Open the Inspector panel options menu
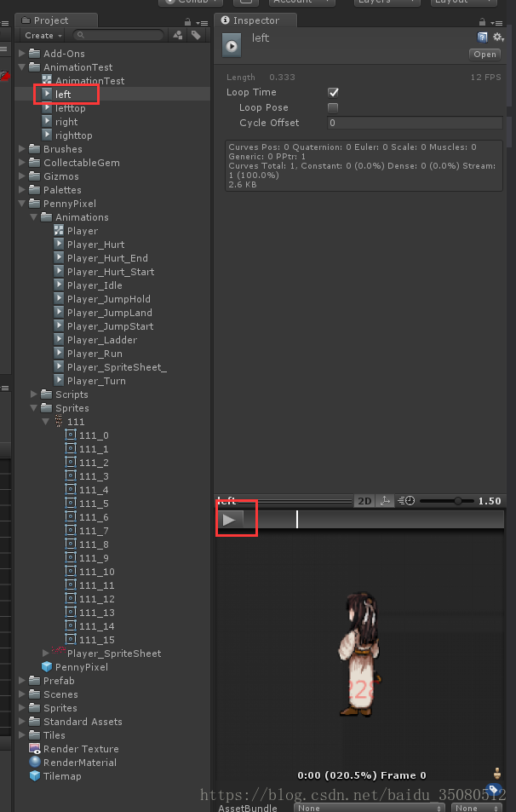This screenshot has width=516, height=812. point(496,23)
